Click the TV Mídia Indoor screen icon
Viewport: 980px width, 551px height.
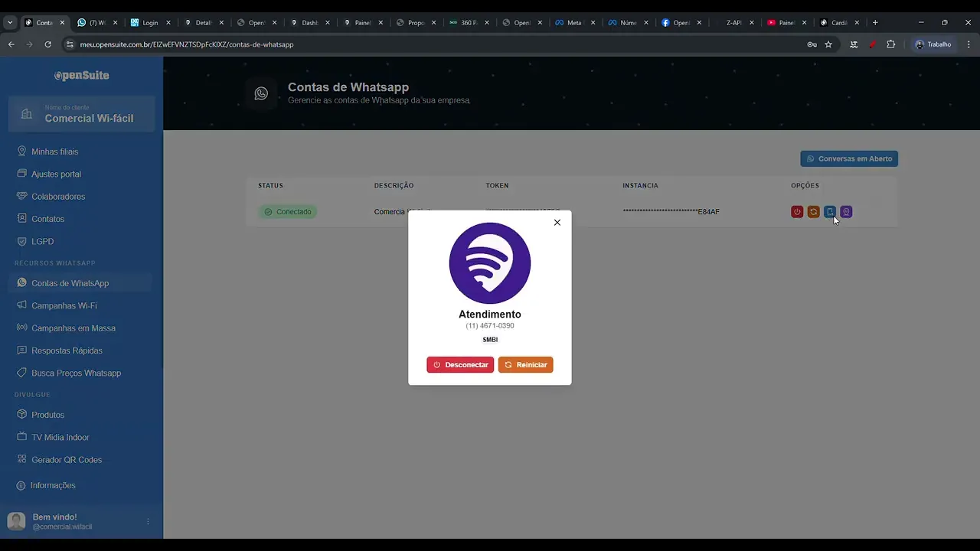(x=21, y=437)
